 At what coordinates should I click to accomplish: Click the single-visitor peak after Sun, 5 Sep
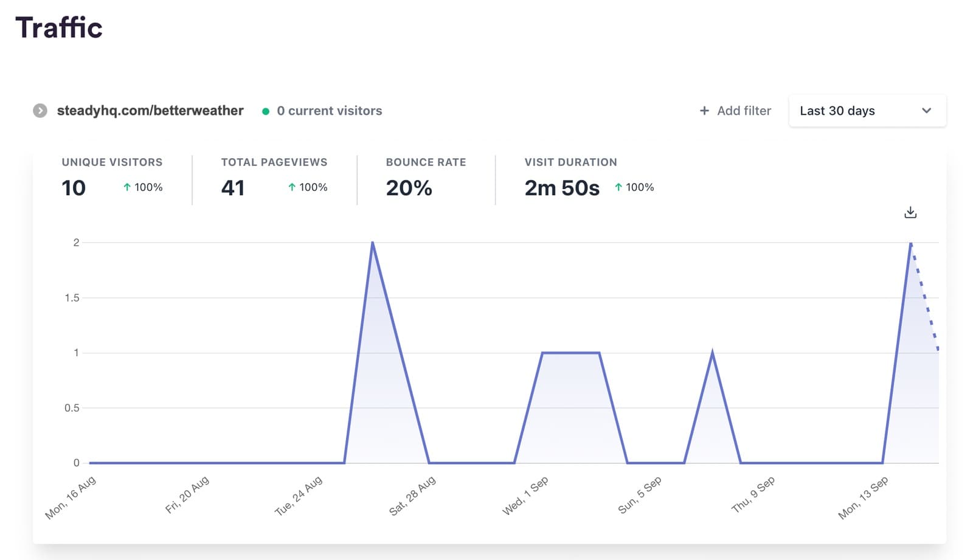pyautogui.click(x=712, y=353)
